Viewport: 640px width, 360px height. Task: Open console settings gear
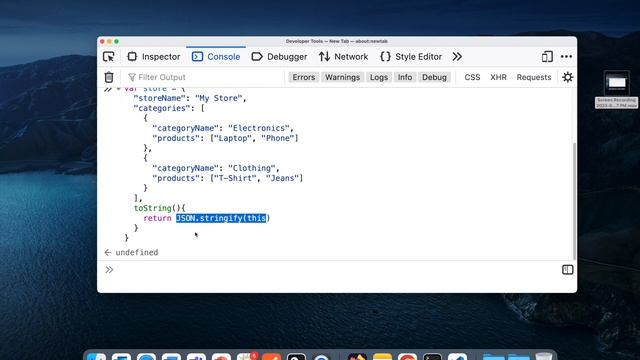click(567, 77)
